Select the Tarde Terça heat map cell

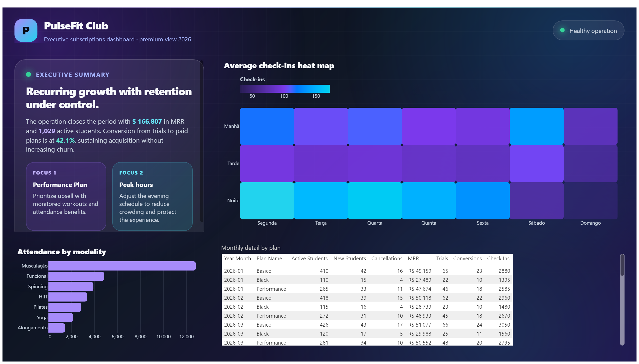[321, 164]
